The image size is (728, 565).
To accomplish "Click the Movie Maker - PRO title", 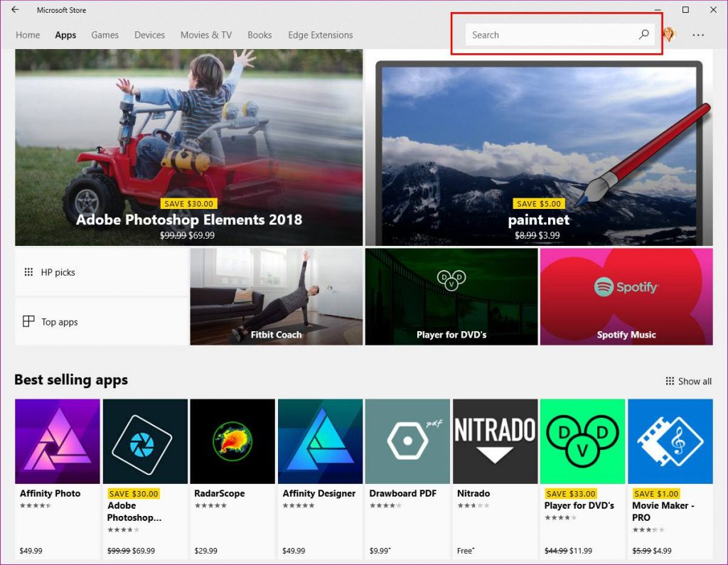I will pyautogui.click(x=663, y=511).
